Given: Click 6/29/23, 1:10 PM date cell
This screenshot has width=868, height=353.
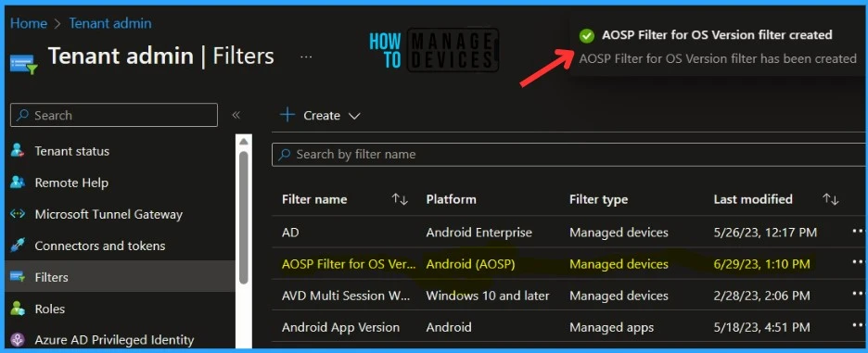Looking at the screenshot, I should [761, 264].
